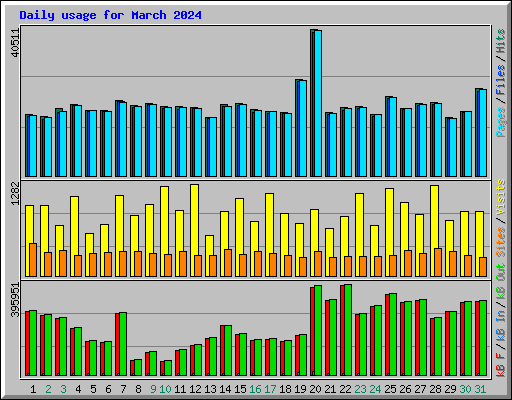
Task: Click day label 18 on the x-axis
Action: point(285,389)
